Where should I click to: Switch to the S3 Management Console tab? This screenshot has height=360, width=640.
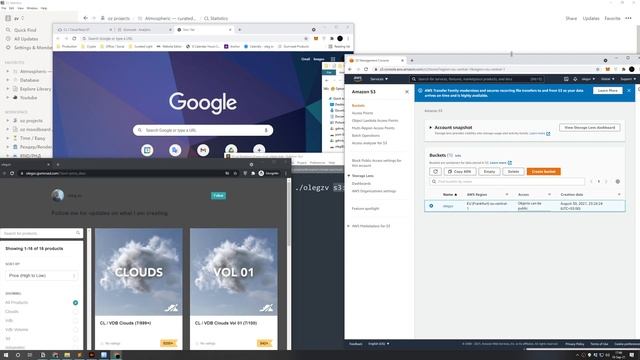click(376, 60)
